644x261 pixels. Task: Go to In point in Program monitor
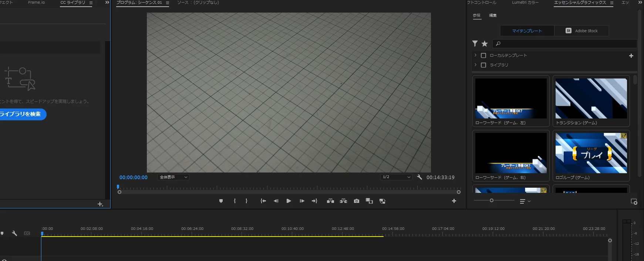(x=263, y=201)
